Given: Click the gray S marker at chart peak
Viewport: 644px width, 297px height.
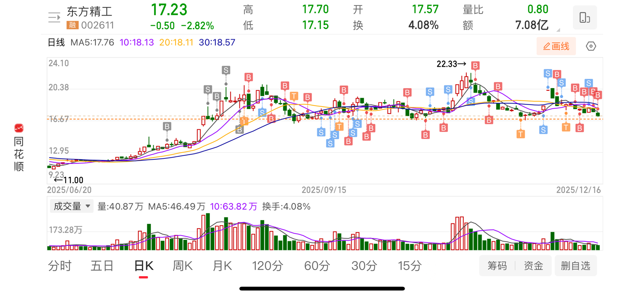Looking at the screenshot, I should point(226,70).
